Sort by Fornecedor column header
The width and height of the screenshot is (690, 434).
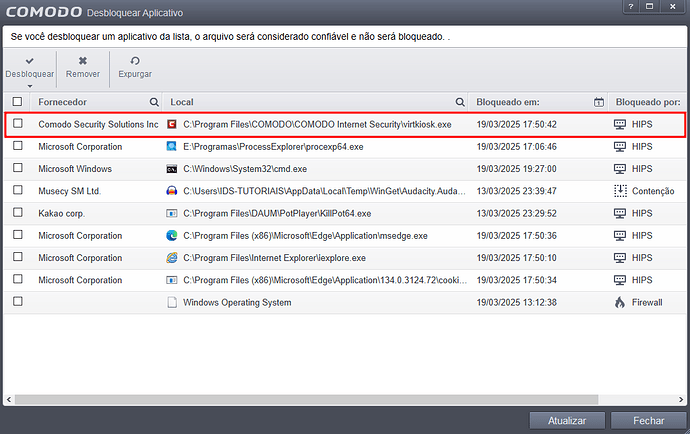tap(62, 102)
